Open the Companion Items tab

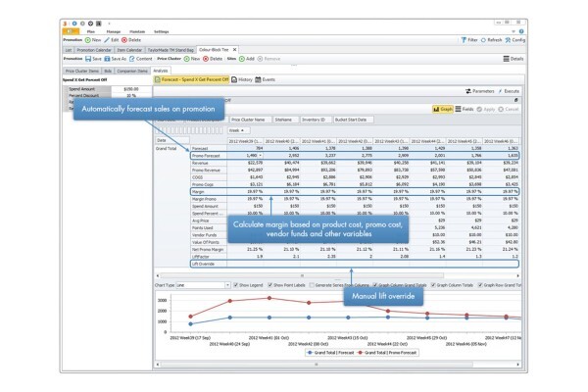point(132,71)
